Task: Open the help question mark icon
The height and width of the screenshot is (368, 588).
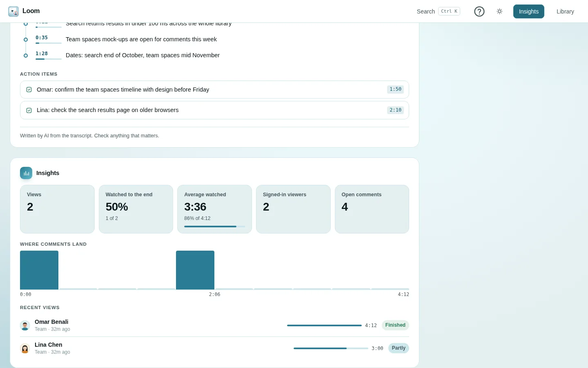Action: [479, 11]
